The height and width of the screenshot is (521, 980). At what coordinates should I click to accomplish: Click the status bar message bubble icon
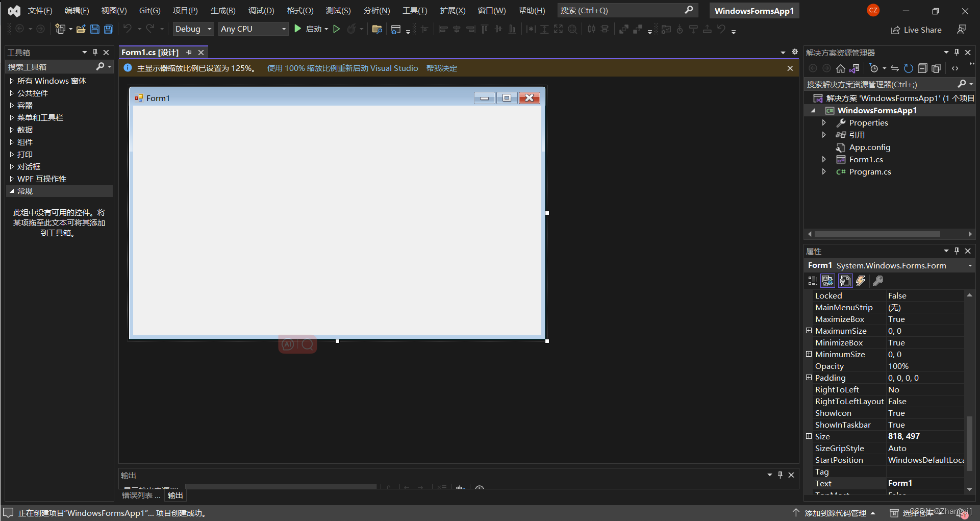click(8, 512)
